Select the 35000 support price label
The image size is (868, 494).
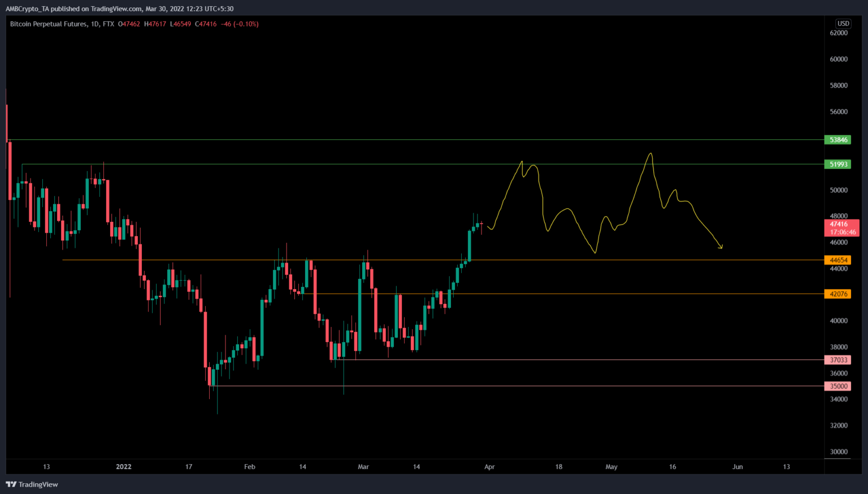tap(839, 386)
